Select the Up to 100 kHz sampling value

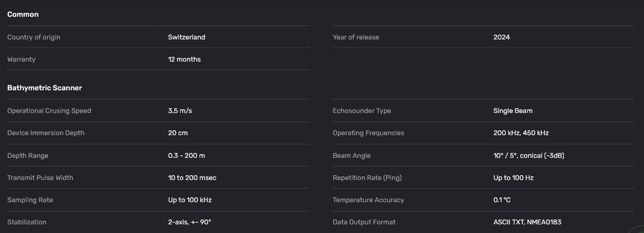190,200
